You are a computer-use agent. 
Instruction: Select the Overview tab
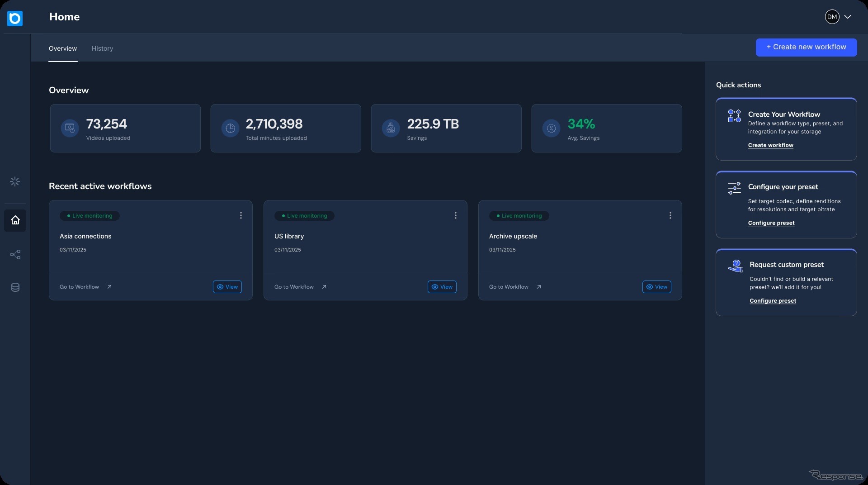point(63,48)
